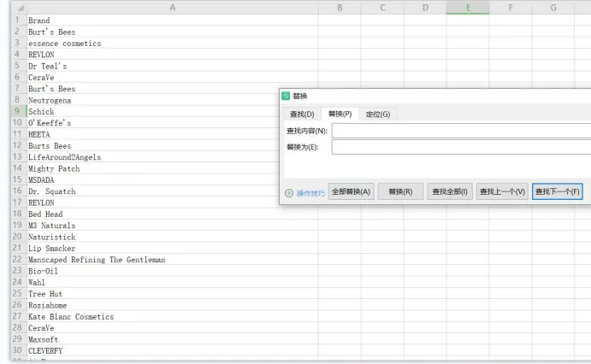Screen dimensions: 591x364
Task: Select column B header
Action: tap(340, 8)
